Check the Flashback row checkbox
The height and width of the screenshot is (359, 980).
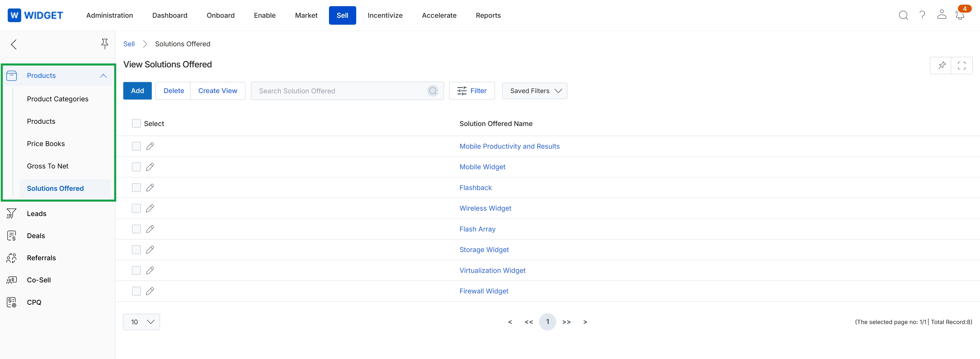tap(136, 187)
